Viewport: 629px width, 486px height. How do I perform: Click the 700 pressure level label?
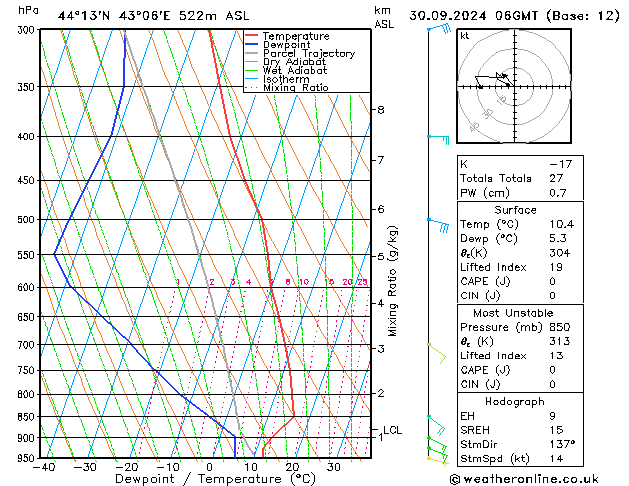click(28, 345)
